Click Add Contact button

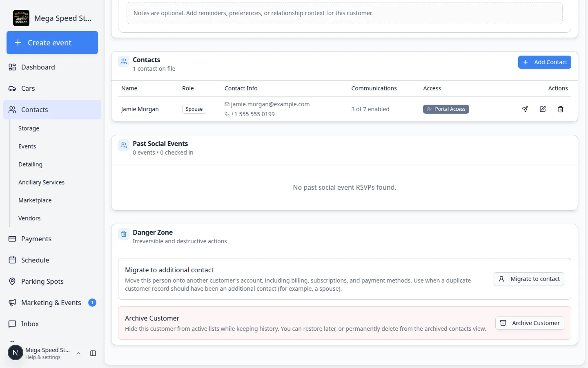(x=545, y=62)
